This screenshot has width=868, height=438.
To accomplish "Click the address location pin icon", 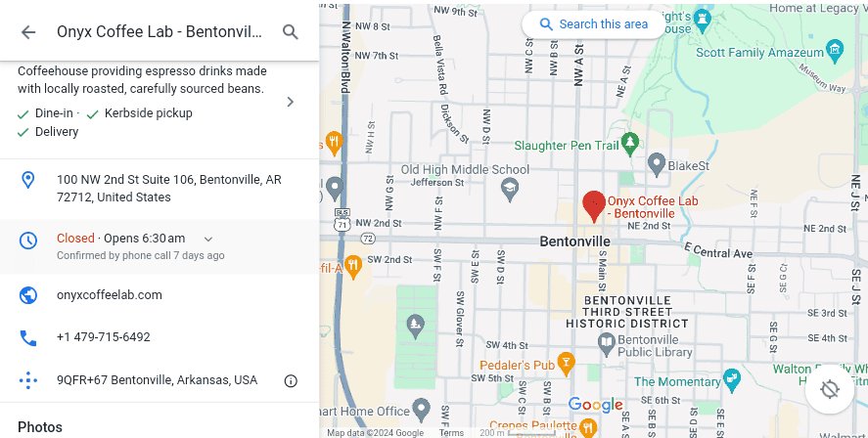I will [27, 180].
